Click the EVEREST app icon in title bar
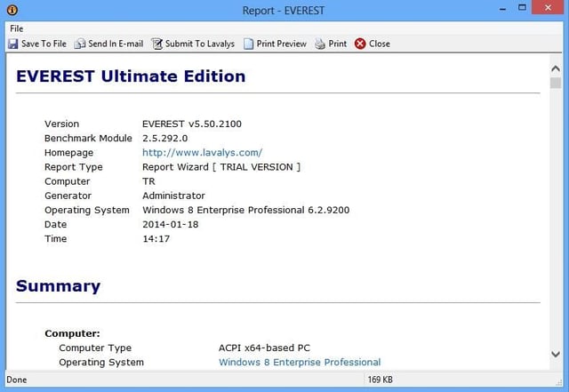Viewport: 569px width, 392px height. [x=12, y=10]
